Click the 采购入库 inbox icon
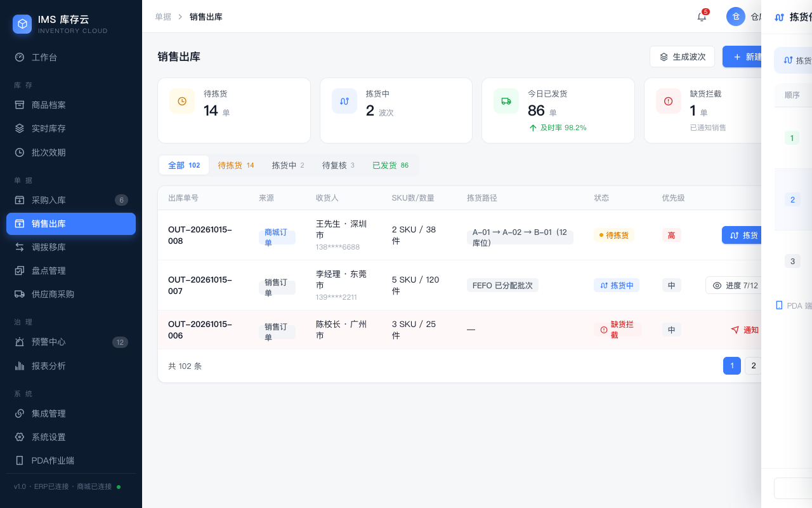The width and height of the screenshot is (812, 508). pyautogui.click(x=20, y=200)
